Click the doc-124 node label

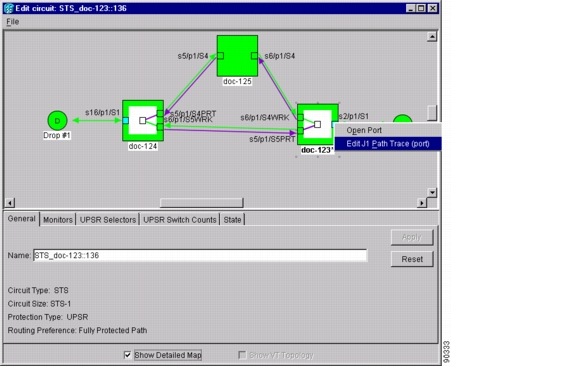click(x=143, y=146)
